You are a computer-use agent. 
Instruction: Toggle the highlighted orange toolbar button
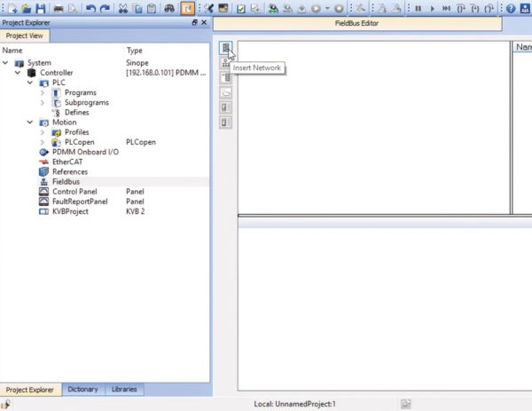(187, 9)
